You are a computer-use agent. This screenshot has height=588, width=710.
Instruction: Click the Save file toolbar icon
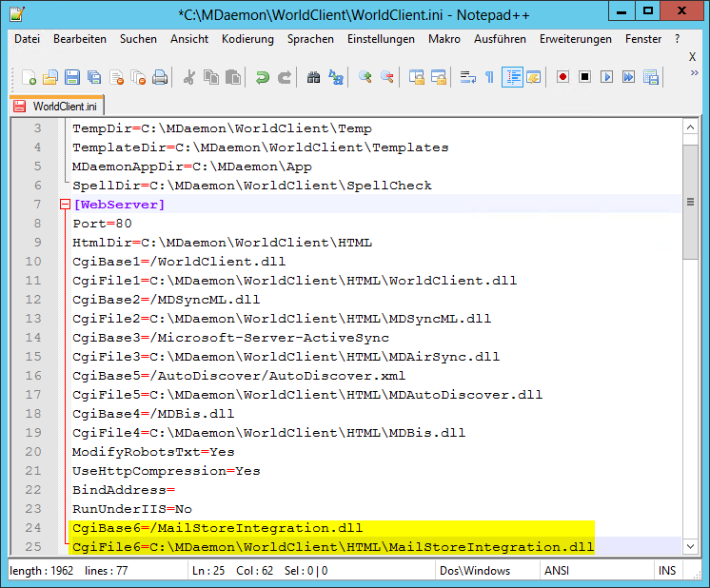tap(72, 77)
